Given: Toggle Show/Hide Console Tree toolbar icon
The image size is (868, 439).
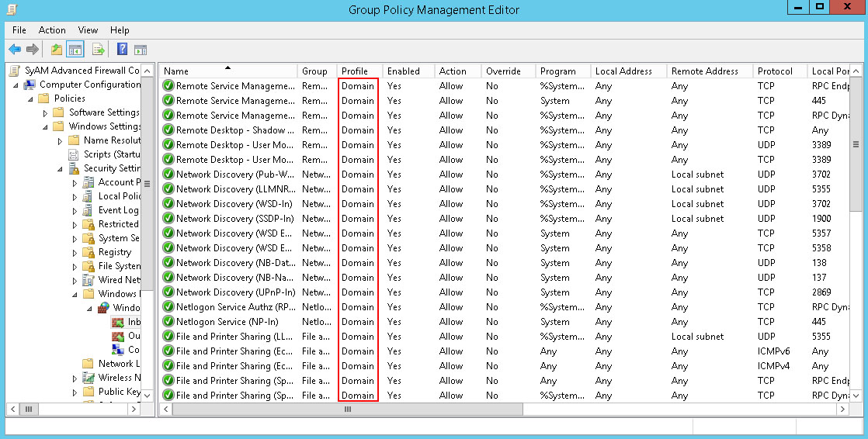Looking at the screenshot, I should pyautogui.click(x=75, y=50).
